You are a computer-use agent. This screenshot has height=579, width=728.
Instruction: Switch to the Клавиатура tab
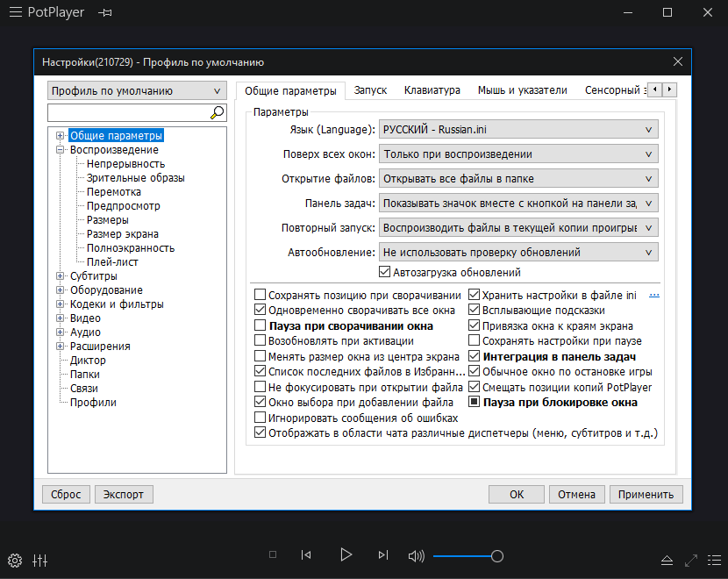point(432,90)
